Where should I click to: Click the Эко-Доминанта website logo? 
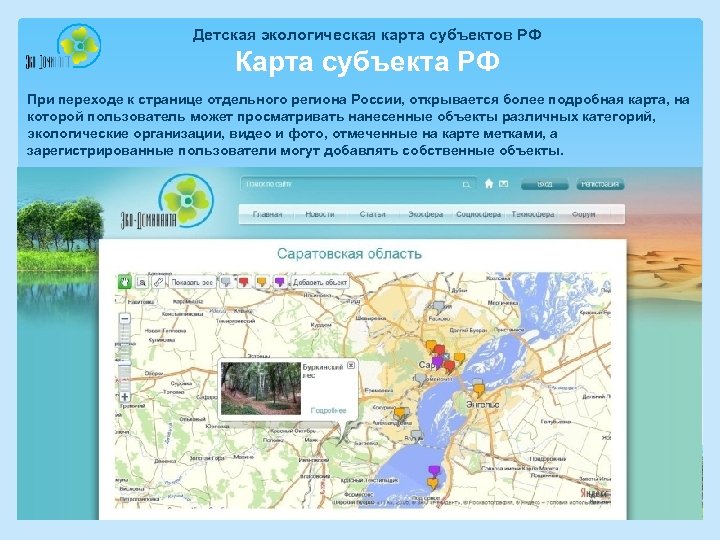167,201
